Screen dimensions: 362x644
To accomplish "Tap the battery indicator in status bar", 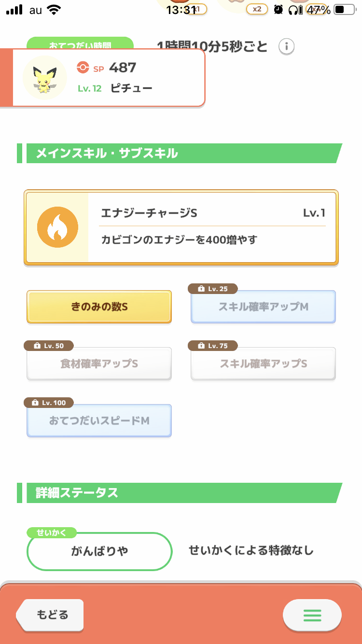I will tap(344, 10).
